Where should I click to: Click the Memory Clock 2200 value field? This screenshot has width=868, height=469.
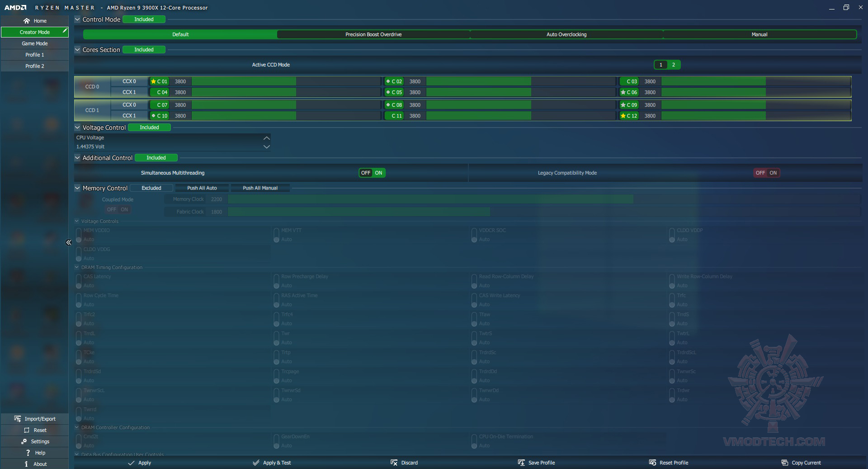coord(217,199)
